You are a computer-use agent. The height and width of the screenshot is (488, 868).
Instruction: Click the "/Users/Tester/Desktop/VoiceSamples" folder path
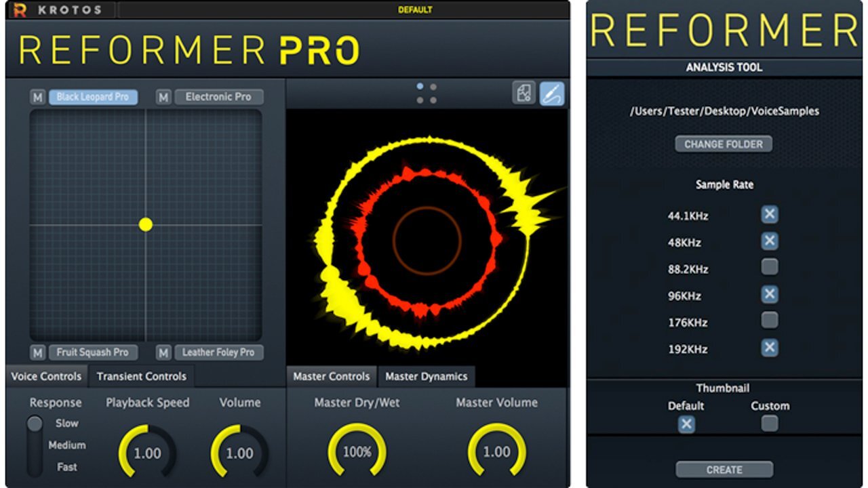(724, 111)
